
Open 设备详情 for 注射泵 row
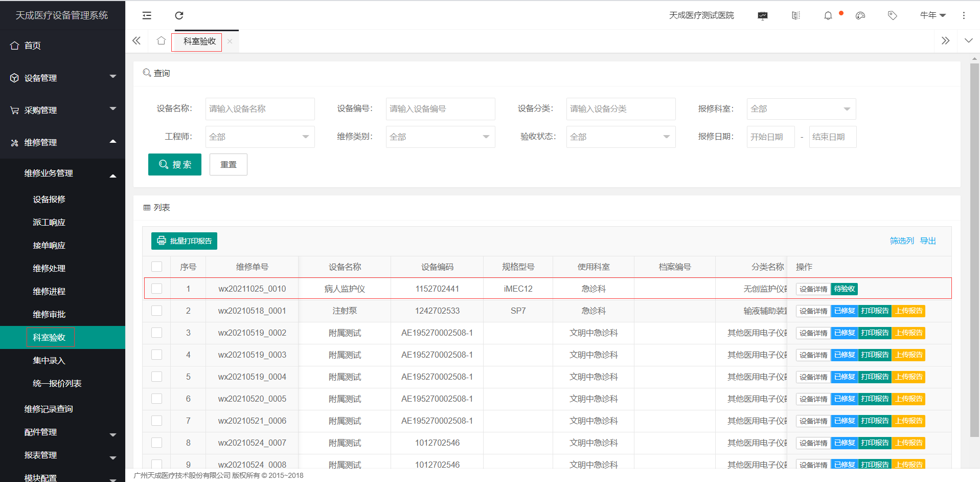[x=813, y=311]
